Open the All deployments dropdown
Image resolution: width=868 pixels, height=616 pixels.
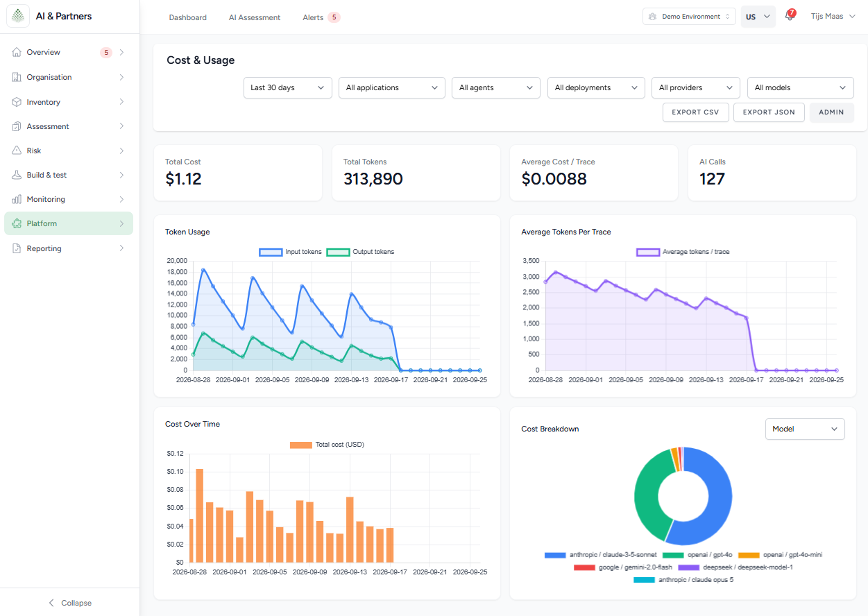point(596,88)
